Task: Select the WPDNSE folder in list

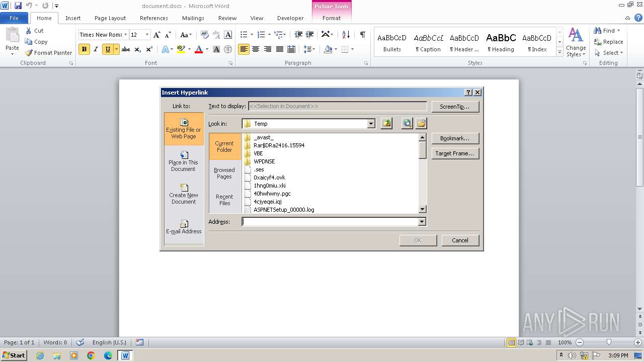Action: pyautogui.click(x=264, y=161)
